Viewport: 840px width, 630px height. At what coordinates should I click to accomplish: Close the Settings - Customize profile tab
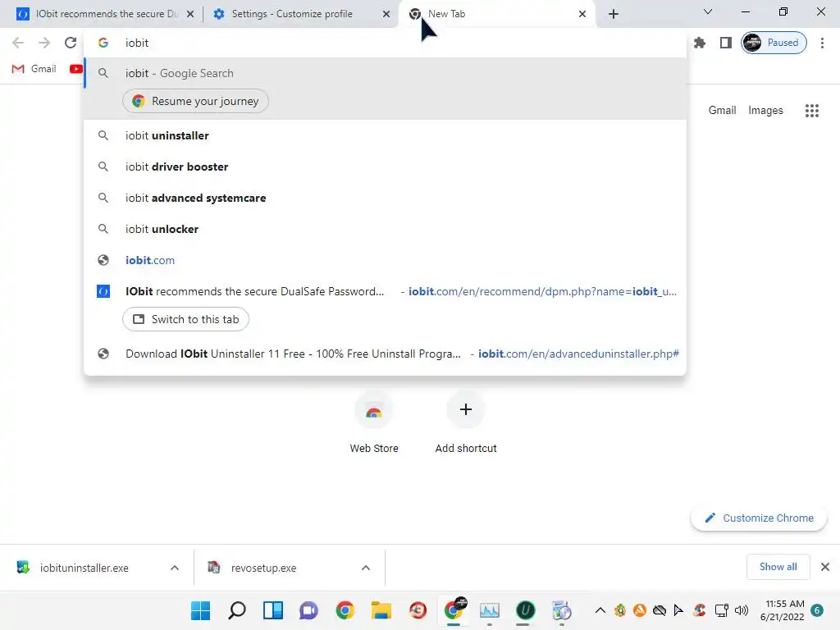coord(386,14)
